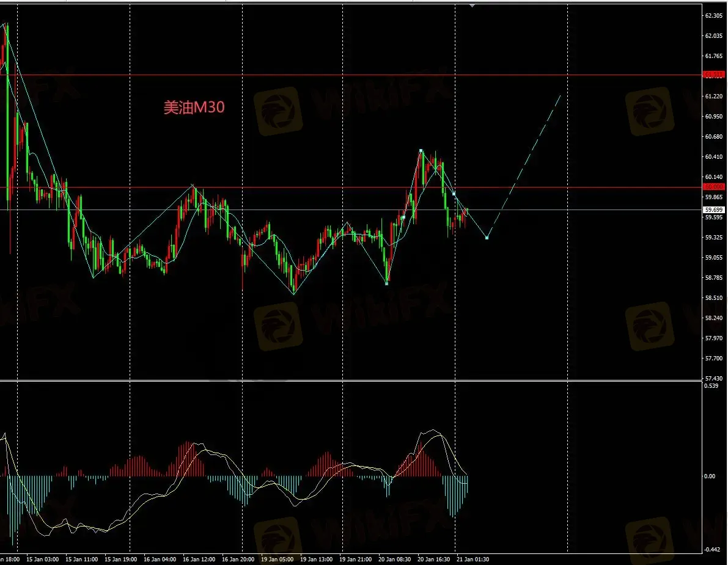Click the 58.785 price axis label
This screenshot has width=728, height=565.
point(713,278)
